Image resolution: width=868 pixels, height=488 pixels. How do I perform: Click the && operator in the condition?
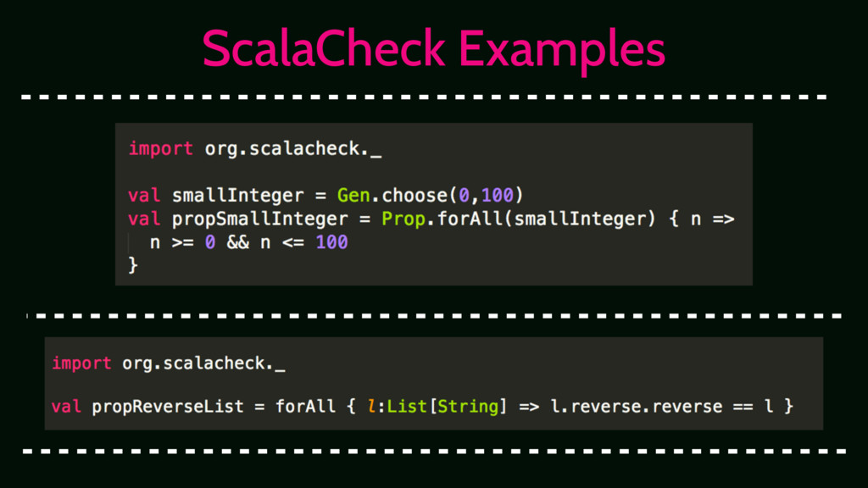237,242
